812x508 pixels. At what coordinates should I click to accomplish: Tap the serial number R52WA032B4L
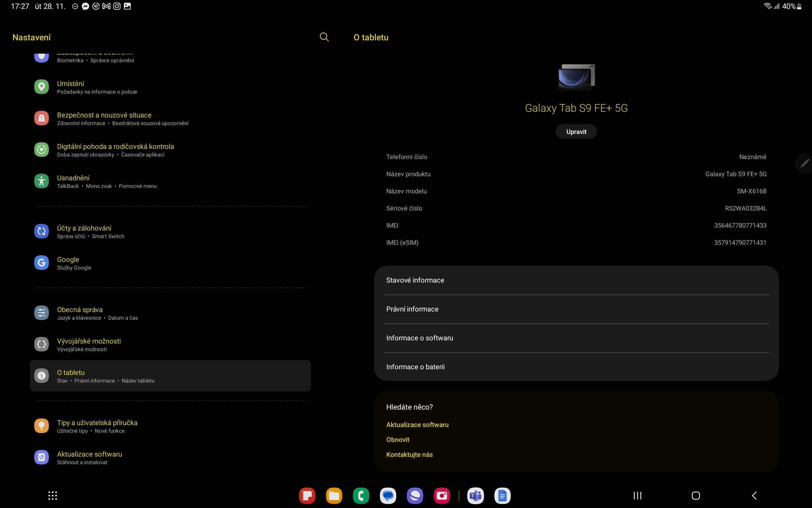coord(746,208)
